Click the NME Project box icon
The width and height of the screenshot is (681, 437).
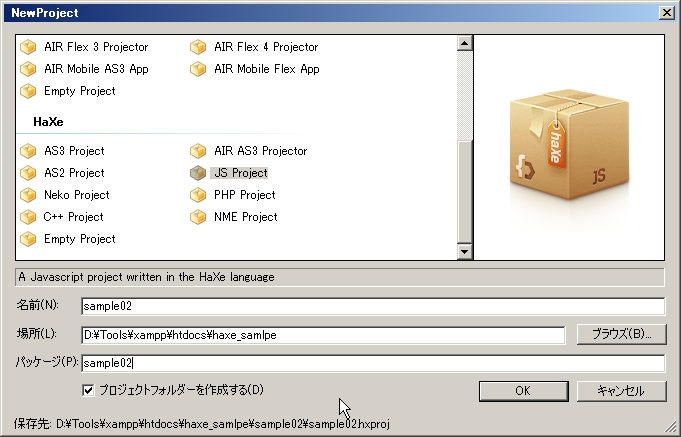pos(198,217)
